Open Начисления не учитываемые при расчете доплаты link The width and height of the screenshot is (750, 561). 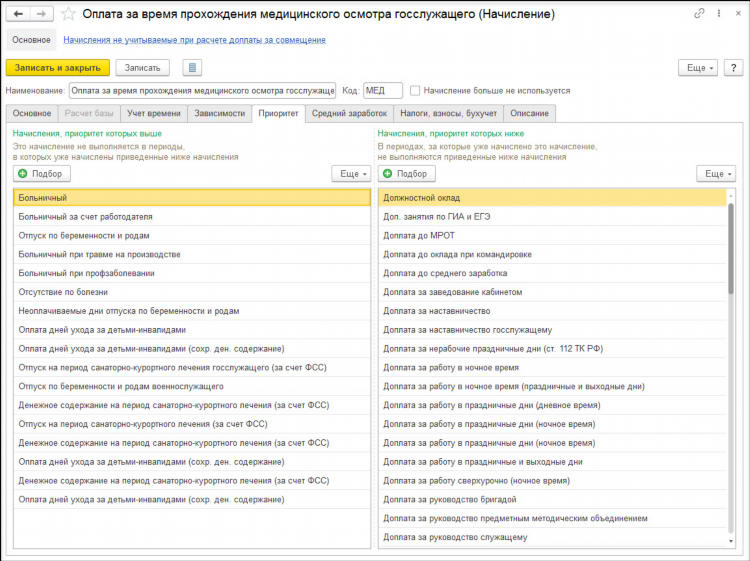coord(194,40)
